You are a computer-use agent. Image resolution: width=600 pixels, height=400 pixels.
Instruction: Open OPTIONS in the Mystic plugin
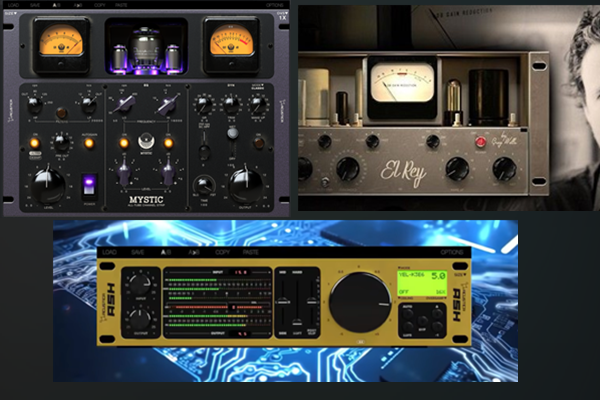[x=275, y=5]
